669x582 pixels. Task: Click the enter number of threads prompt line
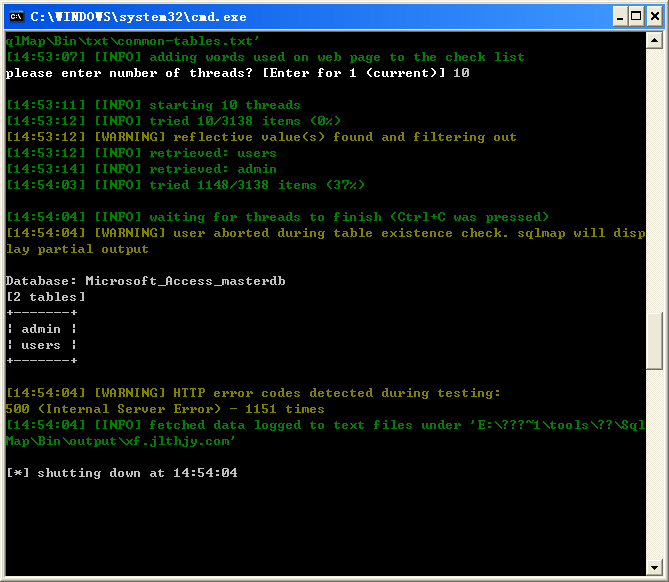point(237,73)
